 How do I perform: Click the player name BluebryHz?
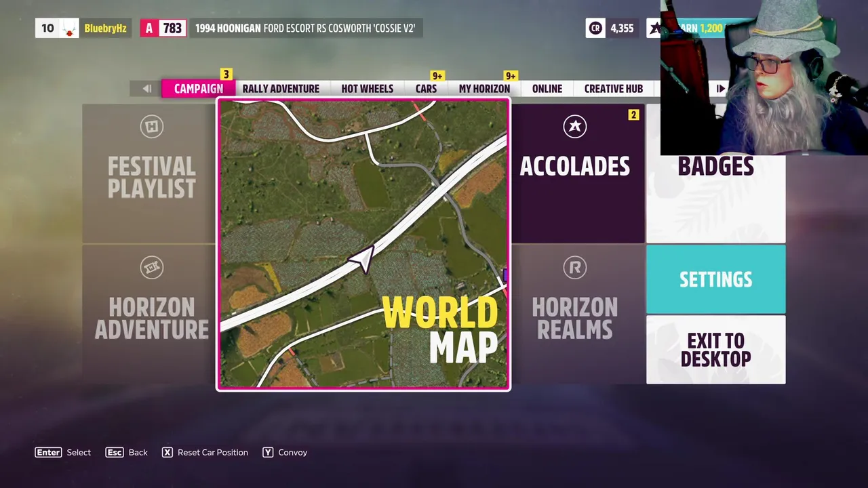click(105, 28)
